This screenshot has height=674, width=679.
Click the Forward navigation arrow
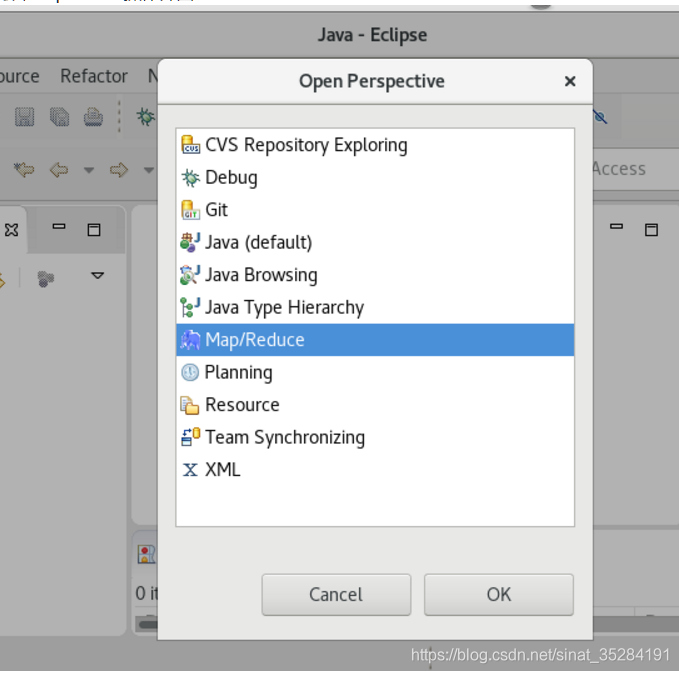(x=119, y=169)
